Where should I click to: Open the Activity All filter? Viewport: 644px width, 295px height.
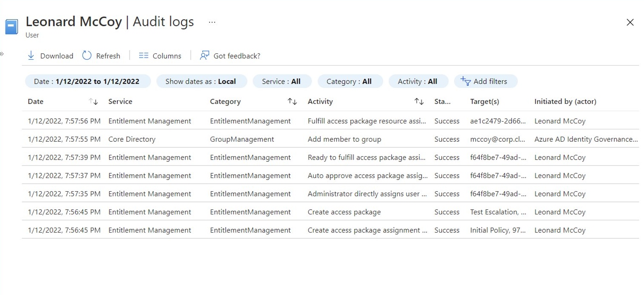tap(418, 81)
